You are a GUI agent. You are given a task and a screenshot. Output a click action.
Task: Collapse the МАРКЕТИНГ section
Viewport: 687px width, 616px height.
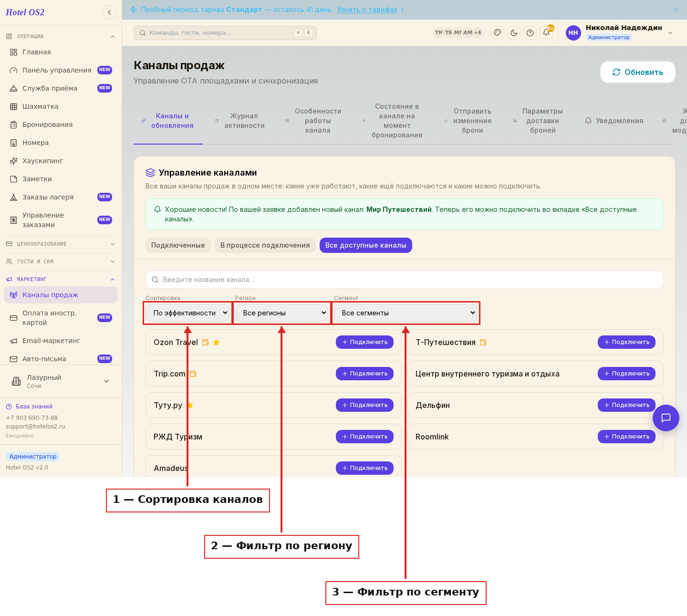pos(61,279)
